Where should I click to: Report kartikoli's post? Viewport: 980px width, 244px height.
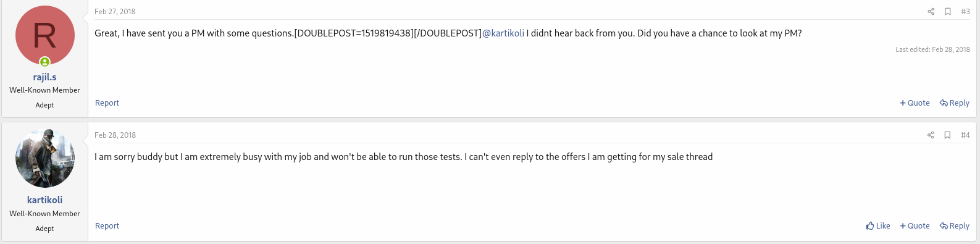click(x=107, y=226)
